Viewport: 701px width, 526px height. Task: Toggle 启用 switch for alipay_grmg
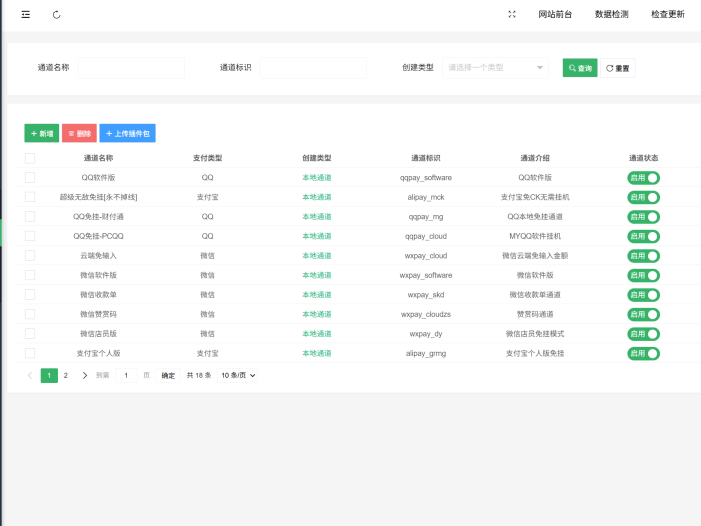[643, 353]
